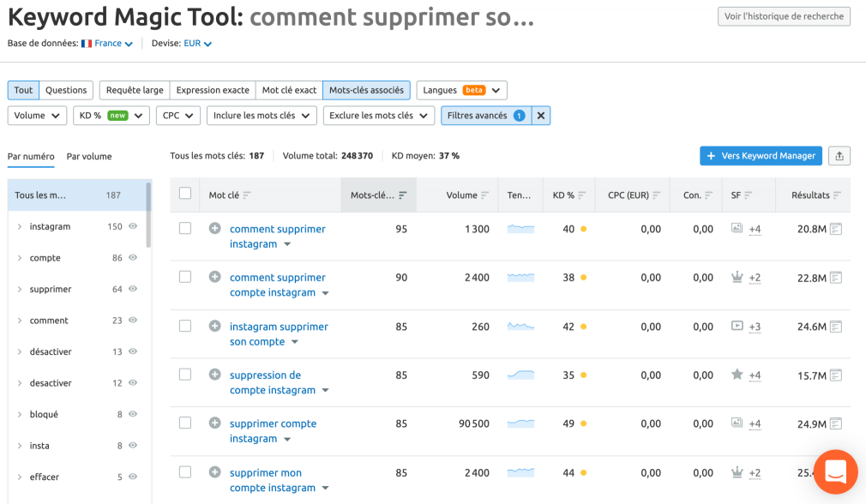Select 'Requête large' match type

click(135, 90)
